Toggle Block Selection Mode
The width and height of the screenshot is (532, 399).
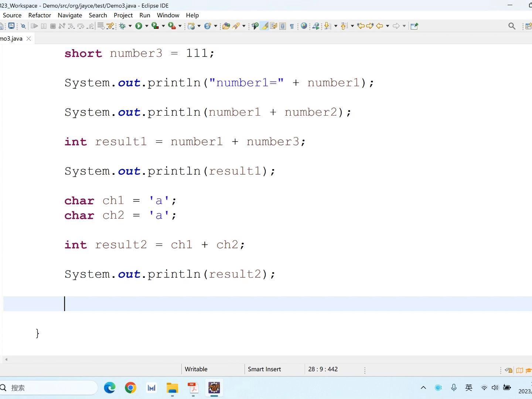(x=283, y=26)
